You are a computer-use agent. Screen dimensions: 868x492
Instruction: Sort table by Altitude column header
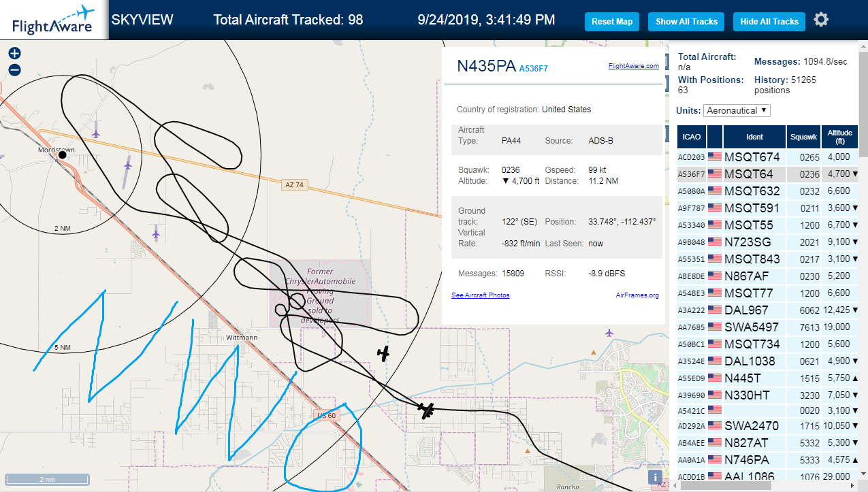tap(840, 137)
